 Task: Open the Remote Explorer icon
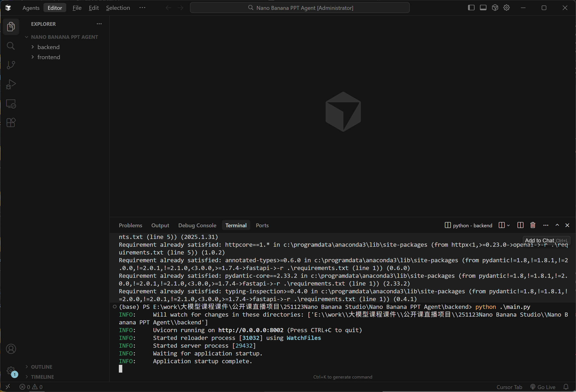coord(11,103)
